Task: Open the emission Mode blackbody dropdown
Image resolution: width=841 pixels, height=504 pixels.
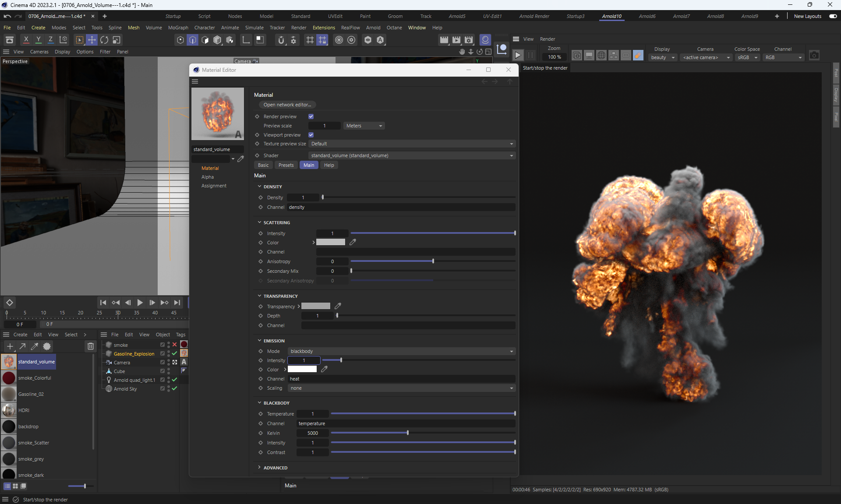Action: click(401, 351)
